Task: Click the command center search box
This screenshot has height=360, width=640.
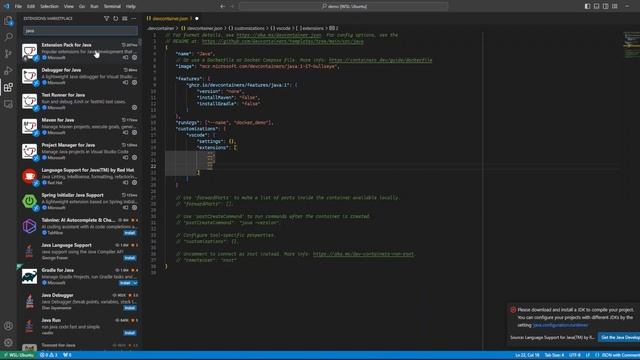Action: click(343, 6)
